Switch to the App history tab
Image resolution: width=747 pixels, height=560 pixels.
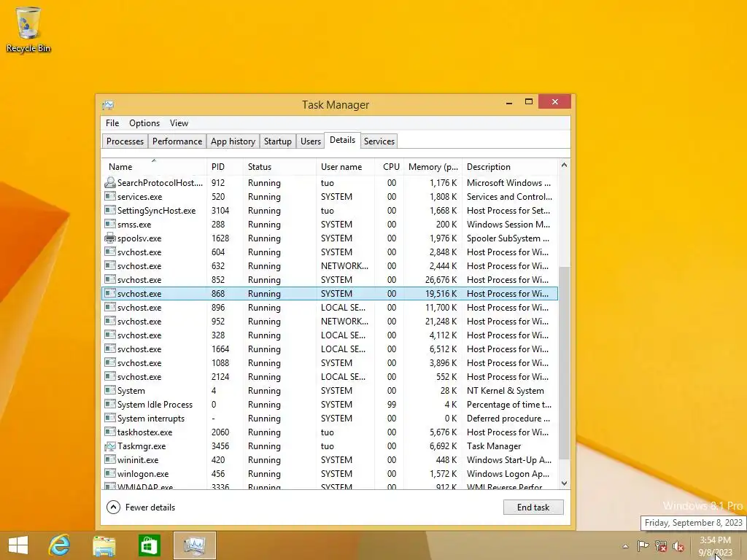tap(233, 141)
